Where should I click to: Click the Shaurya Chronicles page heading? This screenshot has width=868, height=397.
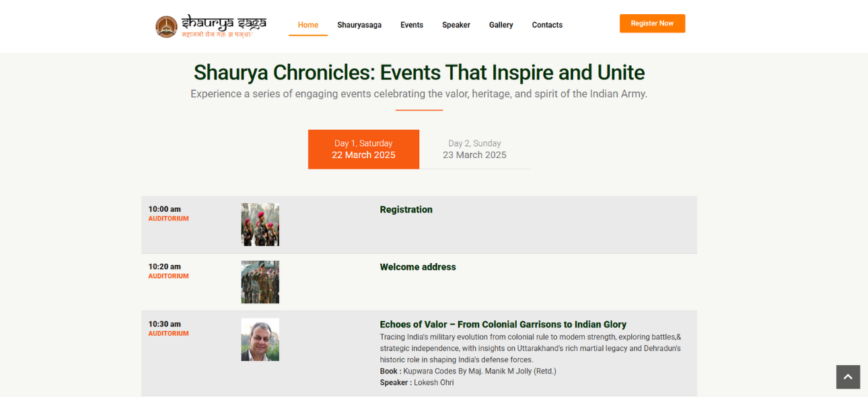click(419, 73)
